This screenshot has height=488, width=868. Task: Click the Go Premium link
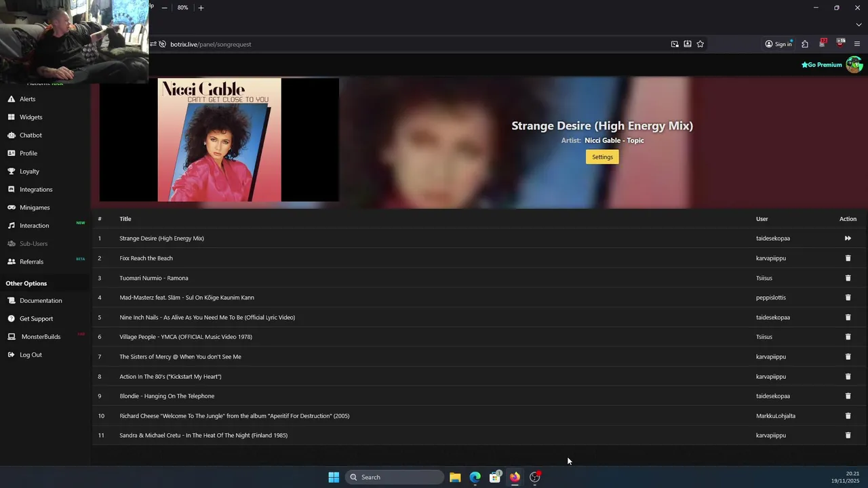821,65
